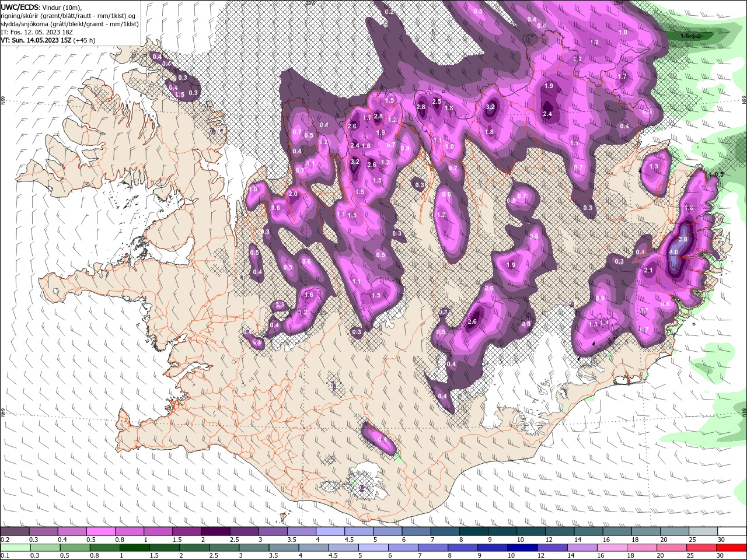Click the 0.2 label in snow legend

[x=5, y=540]
